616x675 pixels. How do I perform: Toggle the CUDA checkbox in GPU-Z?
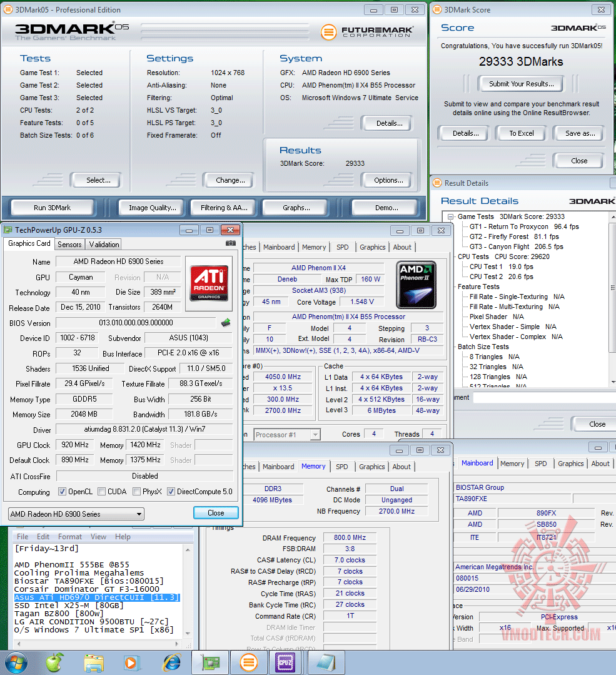pos(101,492)
